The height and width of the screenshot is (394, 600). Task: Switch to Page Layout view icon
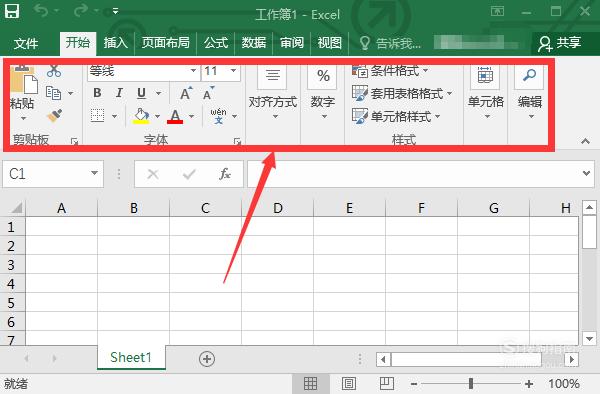tap(349, 383)
